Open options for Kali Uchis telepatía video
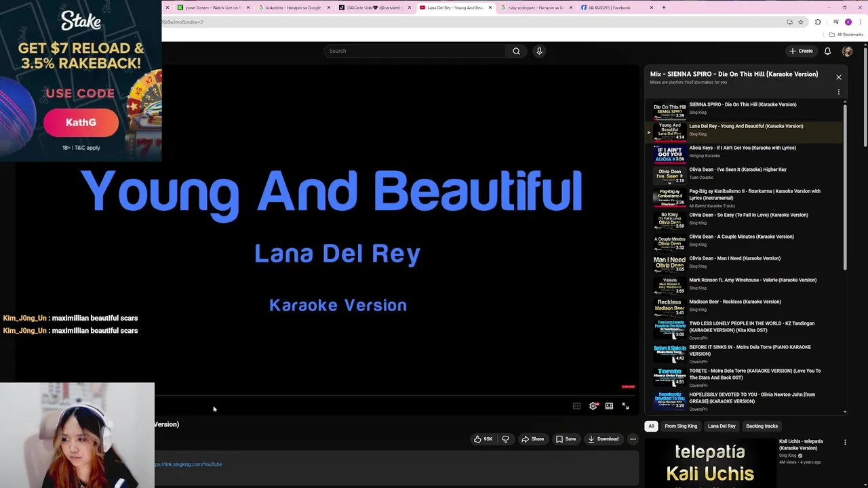 click(845, 443)
